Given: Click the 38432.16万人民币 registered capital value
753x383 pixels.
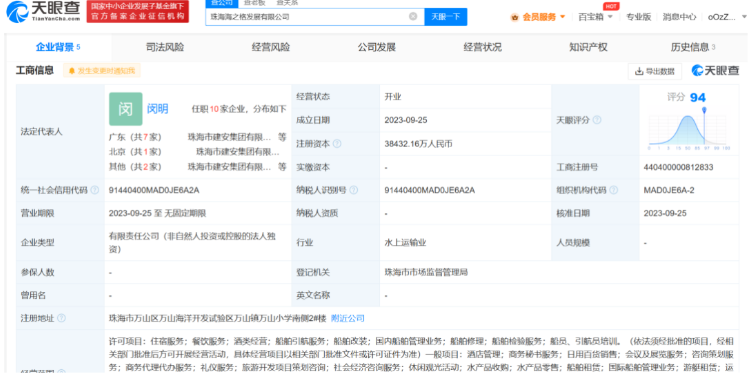Looking at the screenshot, I should (x=418, y=144).
